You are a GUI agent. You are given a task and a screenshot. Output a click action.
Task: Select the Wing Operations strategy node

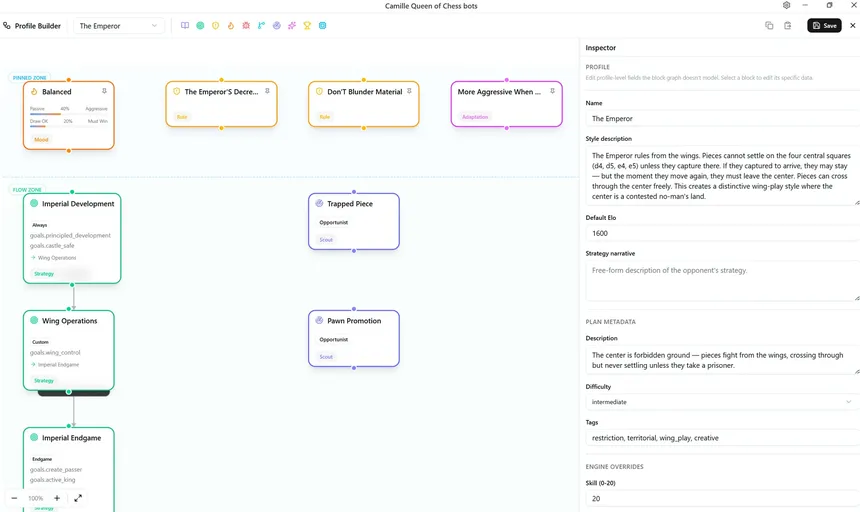pyautogui.click(x=69, y=350)
